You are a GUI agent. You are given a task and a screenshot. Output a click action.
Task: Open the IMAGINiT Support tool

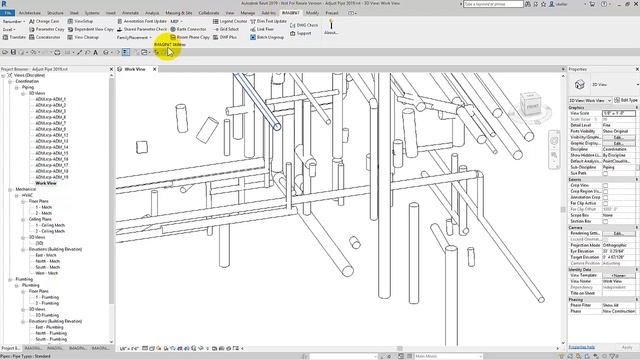pyautogui.click(x=300, y=33)
